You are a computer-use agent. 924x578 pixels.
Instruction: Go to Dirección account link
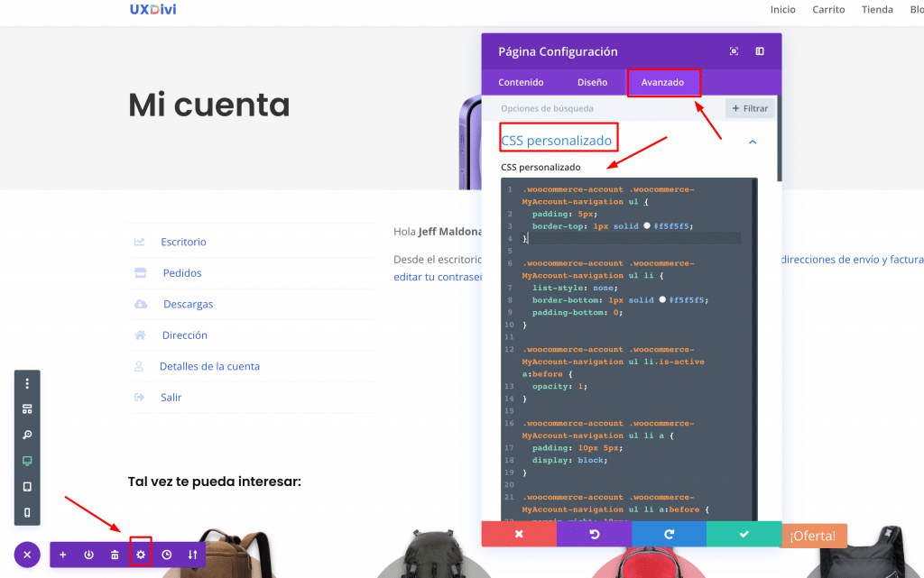[x=184, y=335]
